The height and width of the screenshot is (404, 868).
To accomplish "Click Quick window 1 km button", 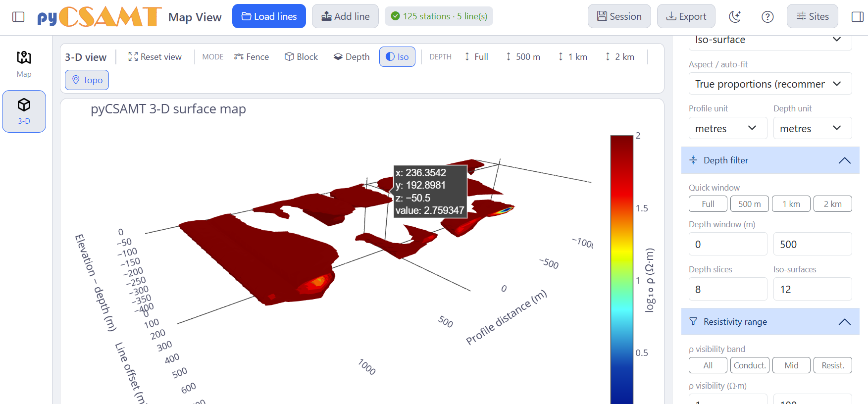I will pos(791,204).
